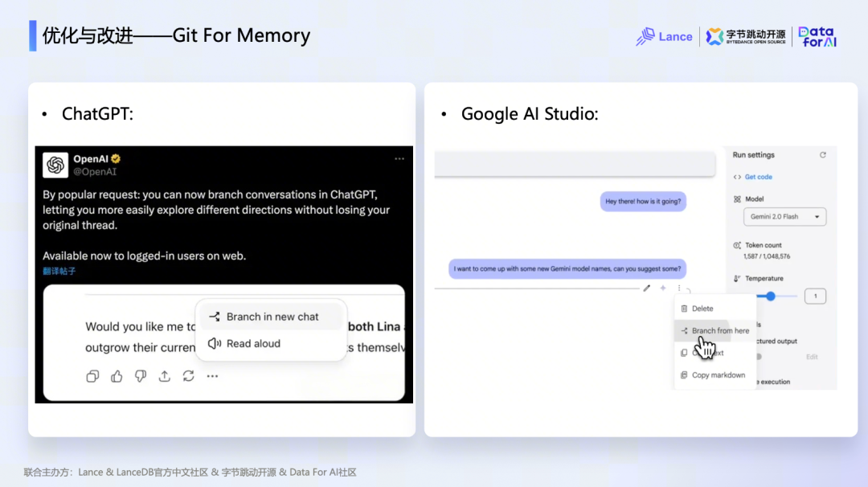Click the temperature value field showing 1
868x487 pixels.
(815, 296)
